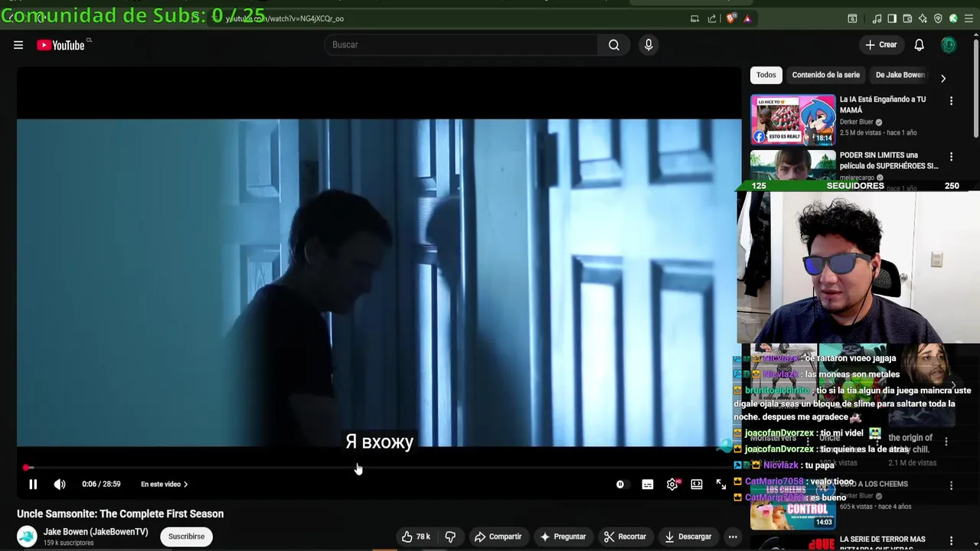
Task: Toggle subtitles in the player
Action: pos(648,484)
